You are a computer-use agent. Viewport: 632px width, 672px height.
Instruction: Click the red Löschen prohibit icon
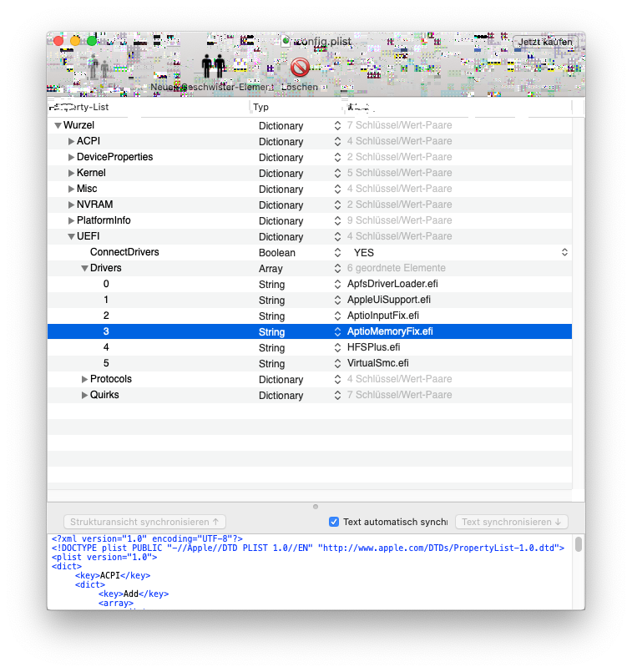click(x=300, y=68)
